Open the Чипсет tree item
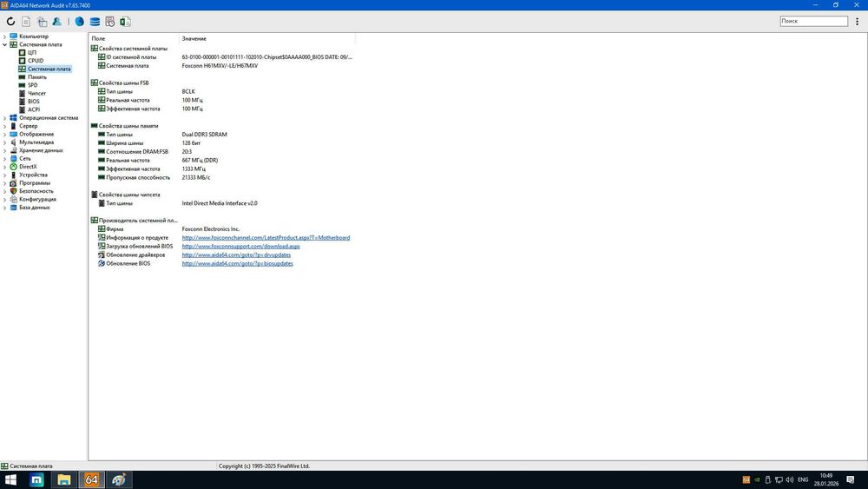 click(36, 94)
